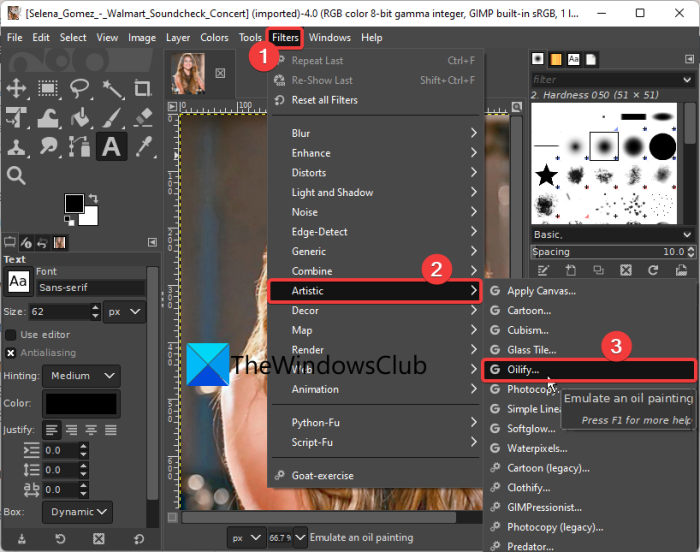Swap foreground and background colors
The width and height of the screenshot is (700, 552).
93,198
